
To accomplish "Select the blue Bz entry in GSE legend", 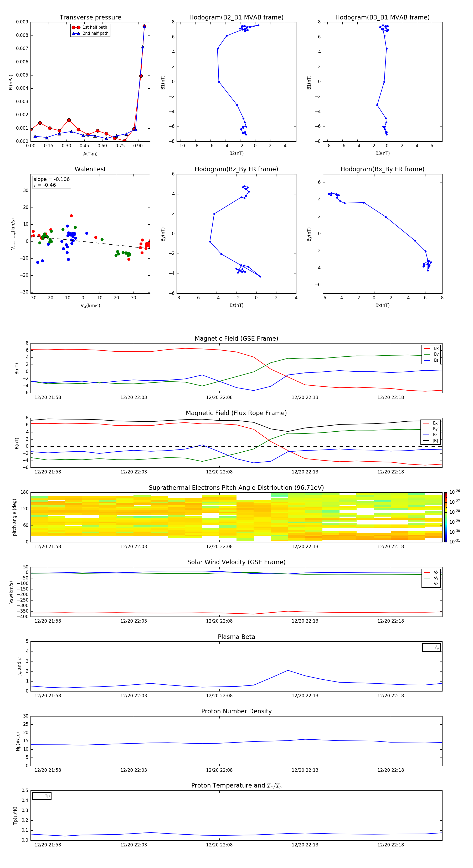I will (x=431, y=361).
